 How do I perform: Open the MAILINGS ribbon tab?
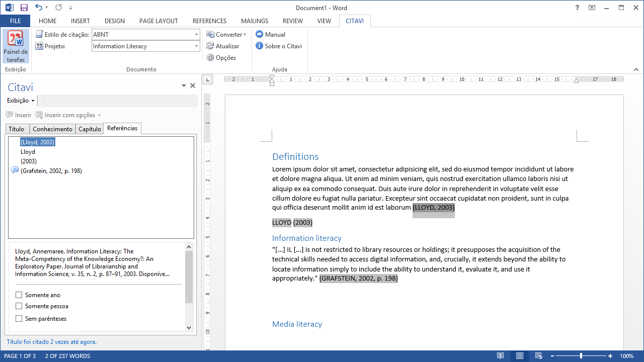(x=255, y=21)
